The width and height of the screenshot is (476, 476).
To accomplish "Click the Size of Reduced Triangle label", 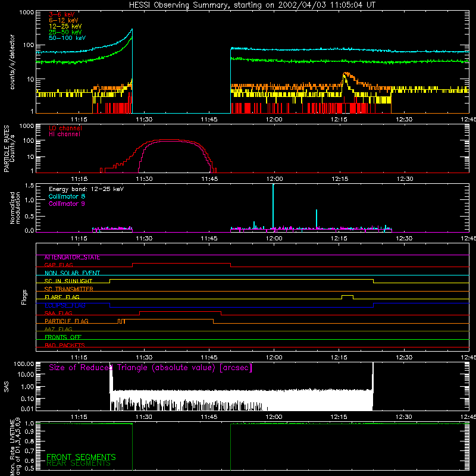I will click(151, 368).
